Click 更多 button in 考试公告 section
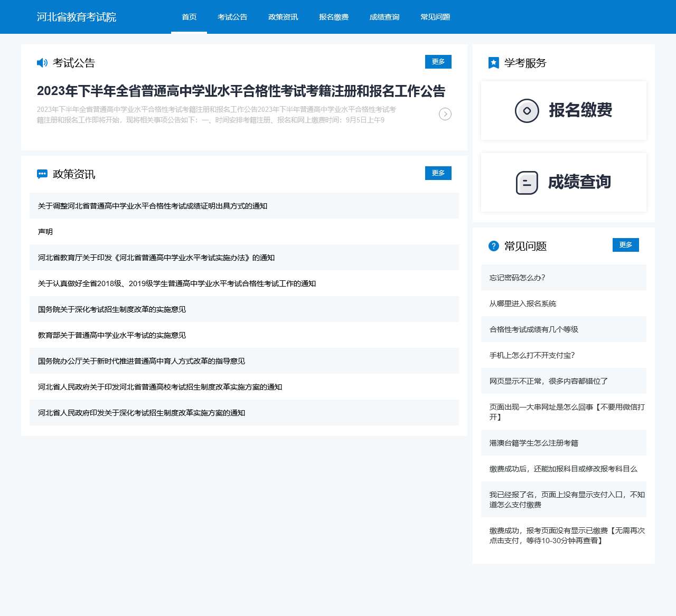This screenshot has height=616, width=676. pyautogui.click(x=438, y=62)
